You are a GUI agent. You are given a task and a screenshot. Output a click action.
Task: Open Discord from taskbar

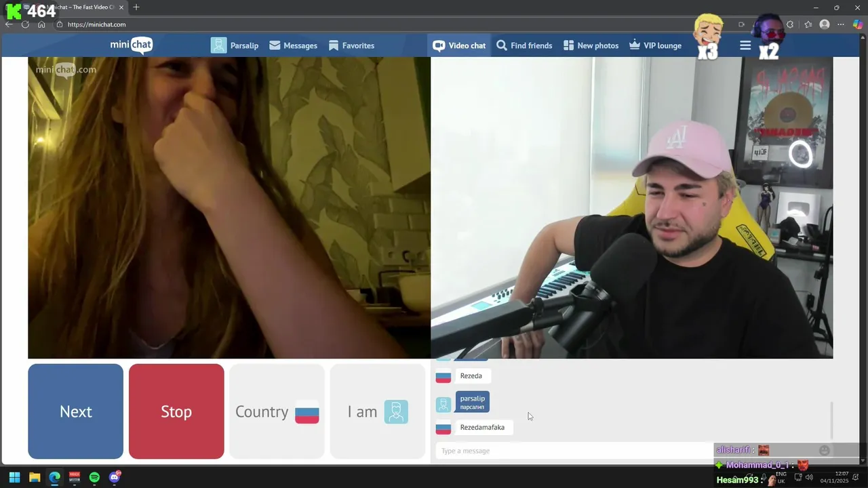pyautogui.click(x=115, y=477)
